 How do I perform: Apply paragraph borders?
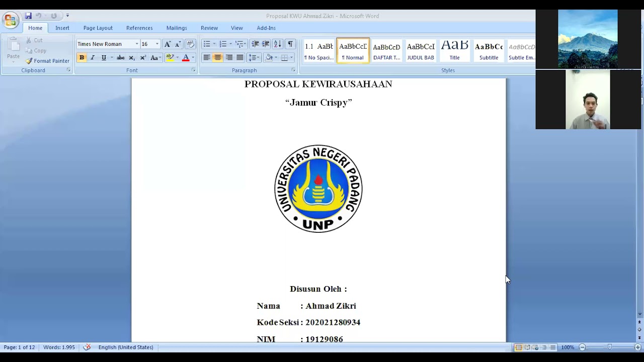click(285, 58)
